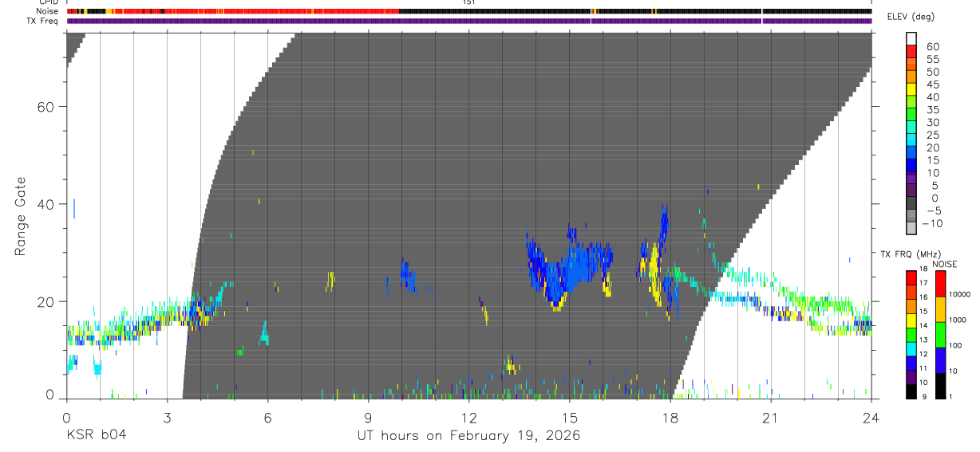Click the '1' label on the NOISE scale
Screen dimensions: 980x452
coord(950,396)
